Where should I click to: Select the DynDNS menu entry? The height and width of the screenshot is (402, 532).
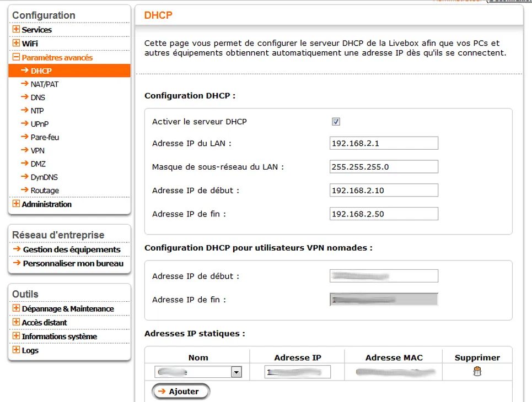pos(44,177)
